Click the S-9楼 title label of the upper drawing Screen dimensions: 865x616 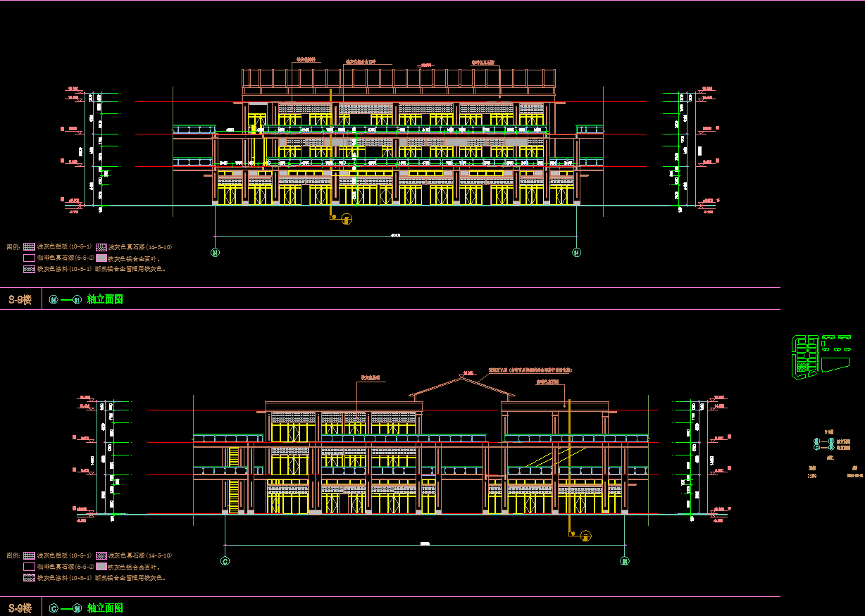pyautogui.click(x=20, y=299)
